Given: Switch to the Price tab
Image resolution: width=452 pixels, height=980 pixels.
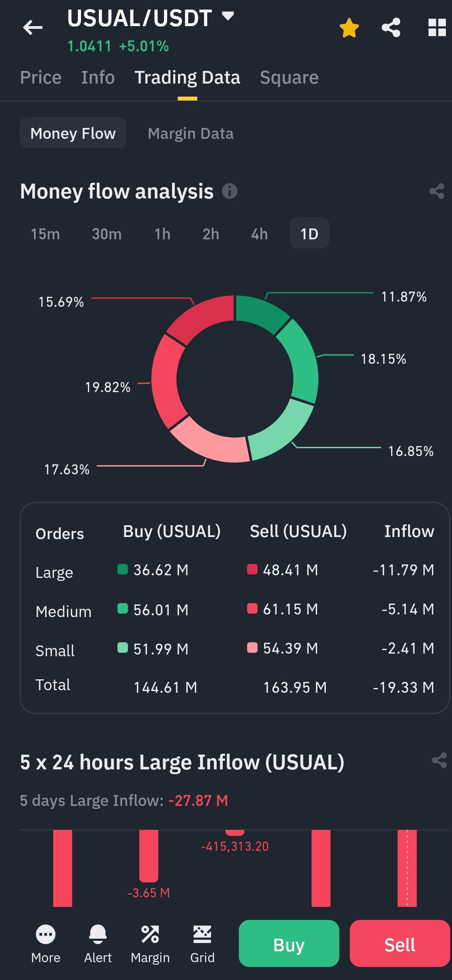Looking at the screenshot, I should click(41, 77).
